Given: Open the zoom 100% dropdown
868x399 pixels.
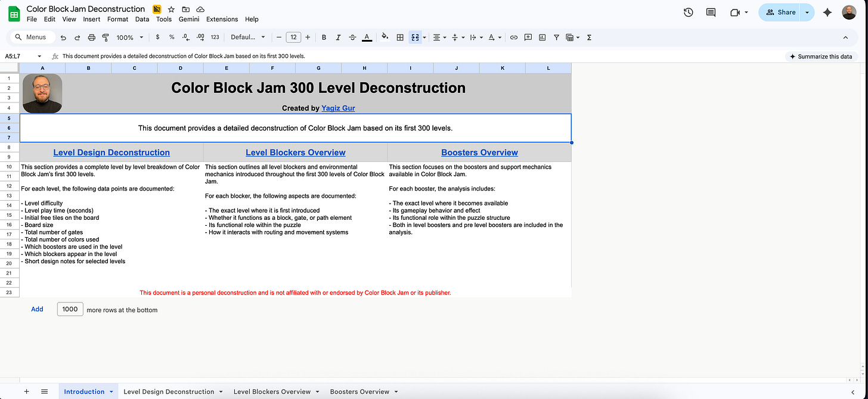Looking at the screenshot, I should pyautogui.click(x=130, y=37).
